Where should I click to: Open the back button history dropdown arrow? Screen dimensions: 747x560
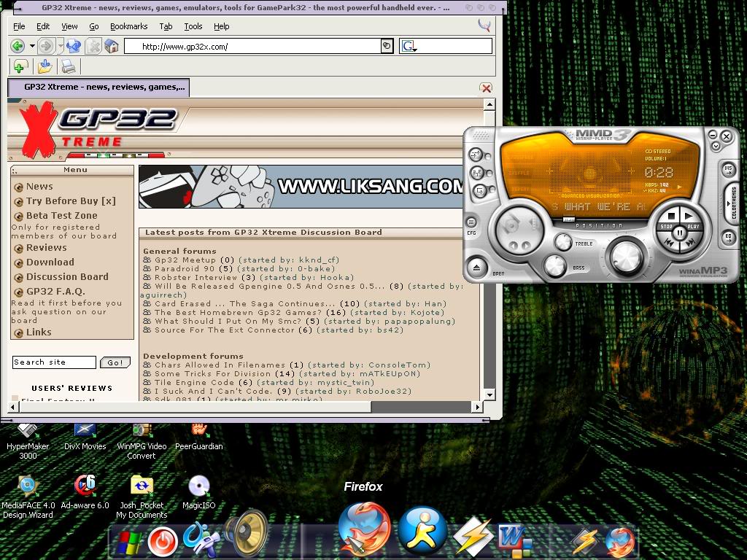coord(32,47)
